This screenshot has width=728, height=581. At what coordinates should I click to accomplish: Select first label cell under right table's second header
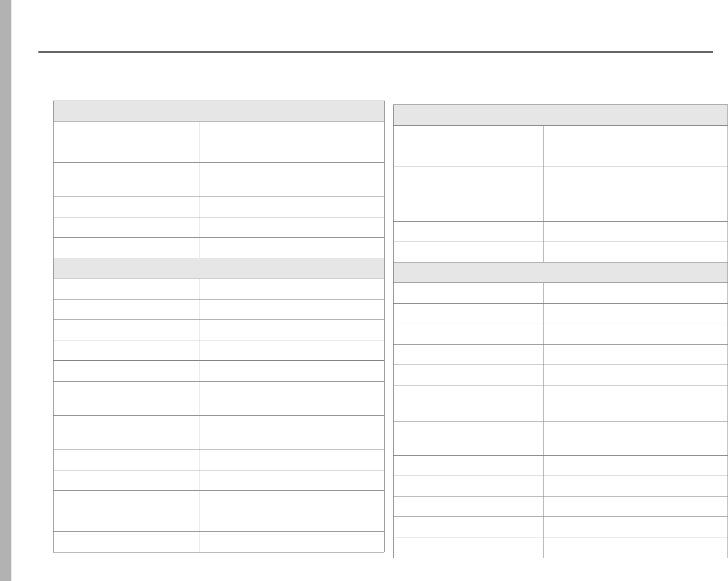click(469, 293)
